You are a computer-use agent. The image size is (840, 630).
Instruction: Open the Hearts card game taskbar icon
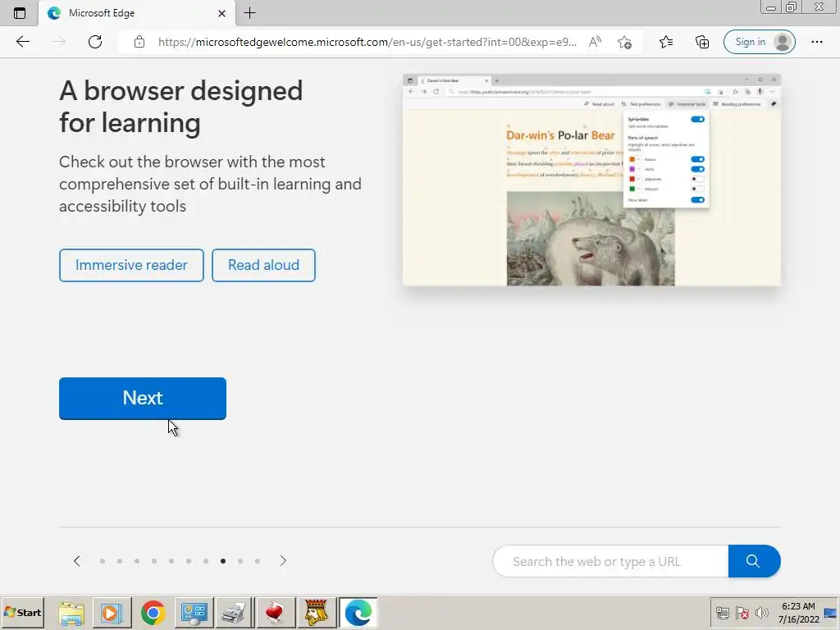coord(276,612)
